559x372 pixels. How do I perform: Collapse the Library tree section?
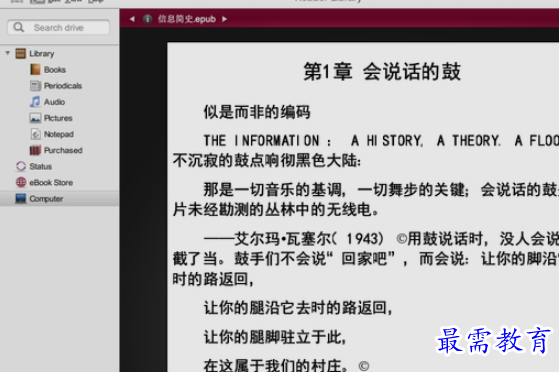[x=7, y=53]
